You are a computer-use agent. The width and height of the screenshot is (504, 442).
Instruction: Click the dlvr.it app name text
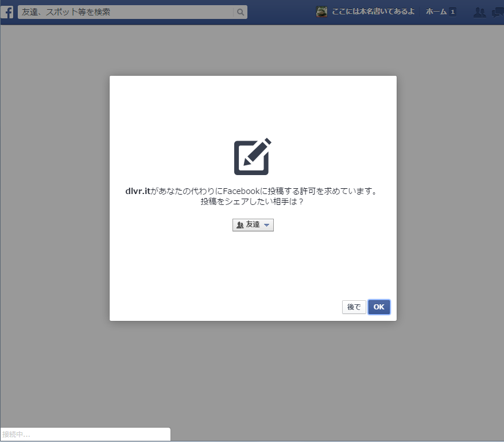[138, 191]
